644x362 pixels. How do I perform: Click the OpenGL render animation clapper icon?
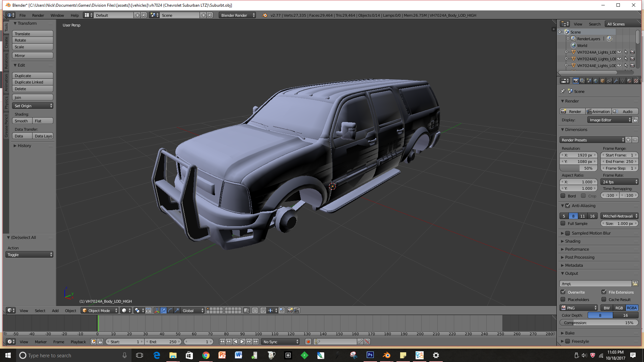click(297, 310)
